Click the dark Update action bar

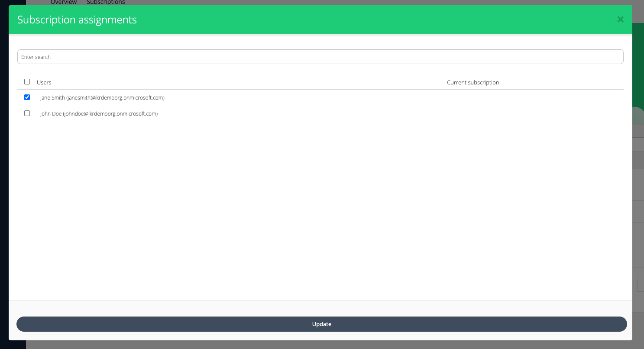pos(322,324)
